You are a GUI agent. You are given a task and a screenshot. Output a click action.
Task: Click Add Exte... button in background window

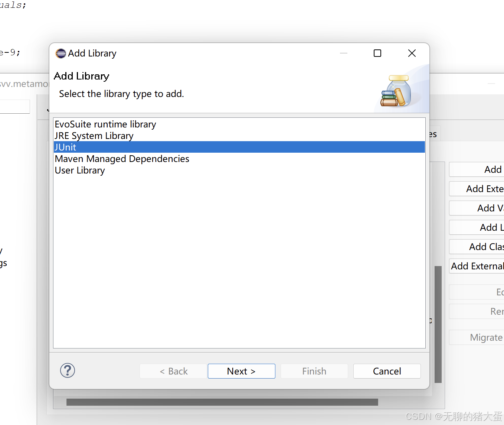(x=477, y=189)
